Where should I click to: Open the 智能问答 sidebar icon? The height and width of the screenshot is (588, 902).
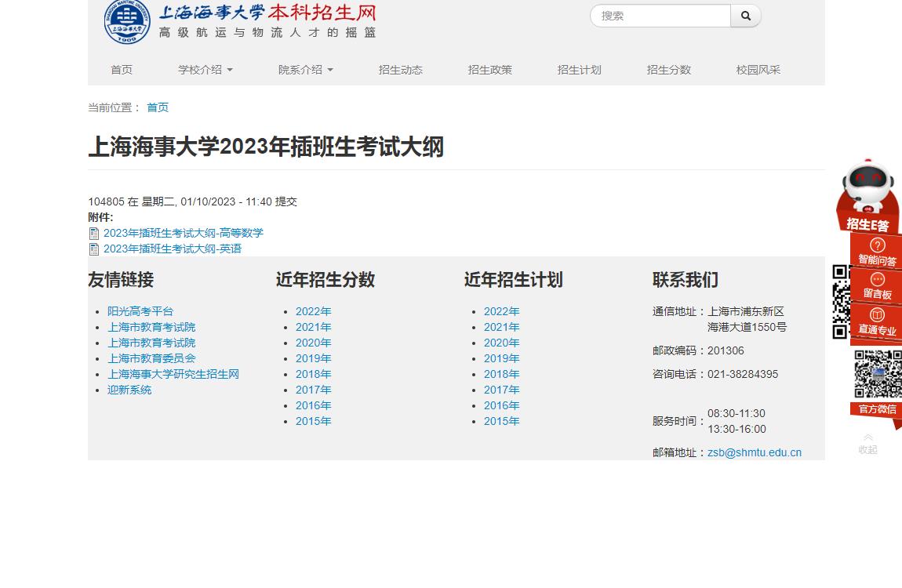[877, 252]
